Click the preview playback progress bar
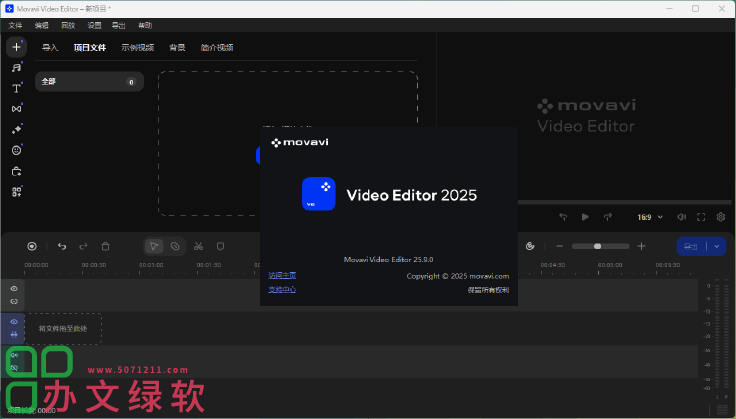Screen dimensions: 736x419 (x=624, y=202)
